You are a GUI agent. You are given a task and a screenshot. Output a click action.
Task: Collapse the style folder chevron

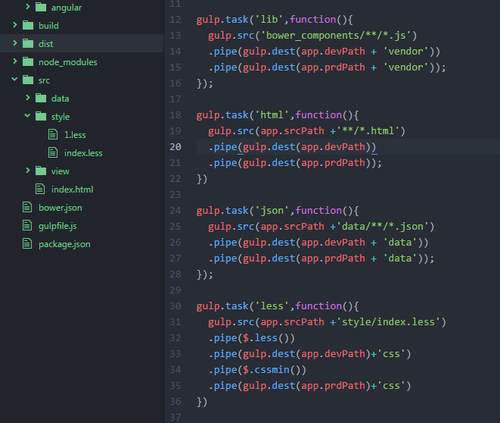(x=28, y=116)
